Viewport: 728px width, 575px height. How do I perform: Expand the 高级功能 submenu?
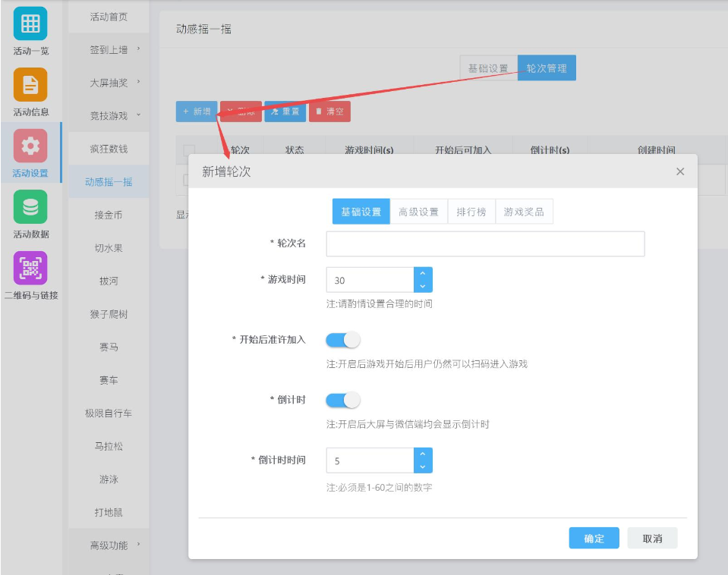coord(109,545)
